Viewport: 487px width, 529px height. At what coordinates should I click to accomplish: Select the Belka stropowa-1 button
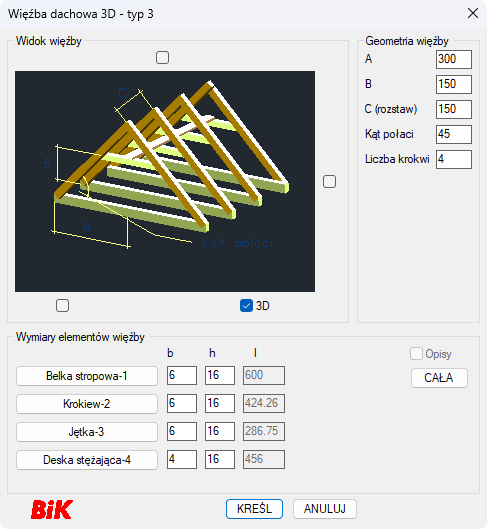pos(87,376)
